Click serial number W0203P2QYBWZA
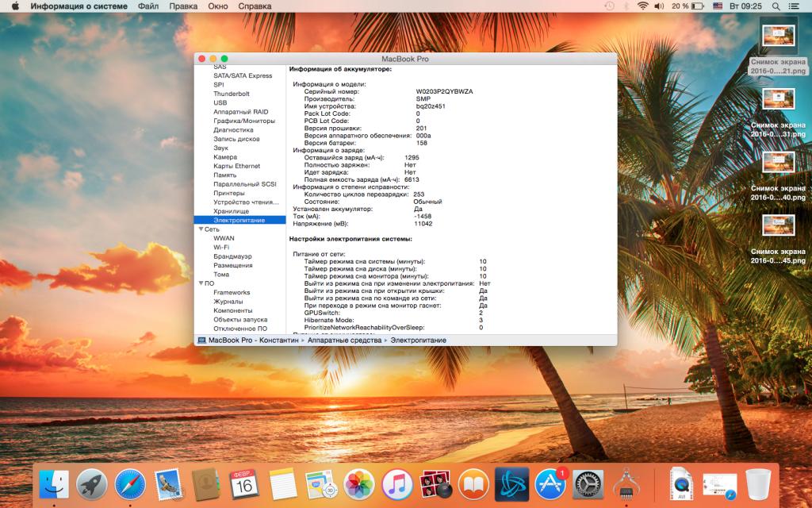Viewport: 812px width, 508px height. pos(444,92)
